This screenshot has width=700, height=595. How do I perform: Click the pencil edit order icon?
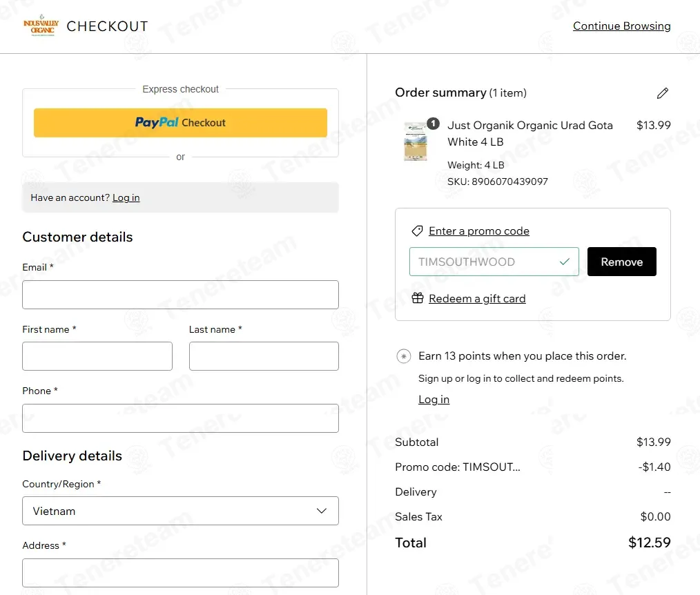tap(663, 93)
